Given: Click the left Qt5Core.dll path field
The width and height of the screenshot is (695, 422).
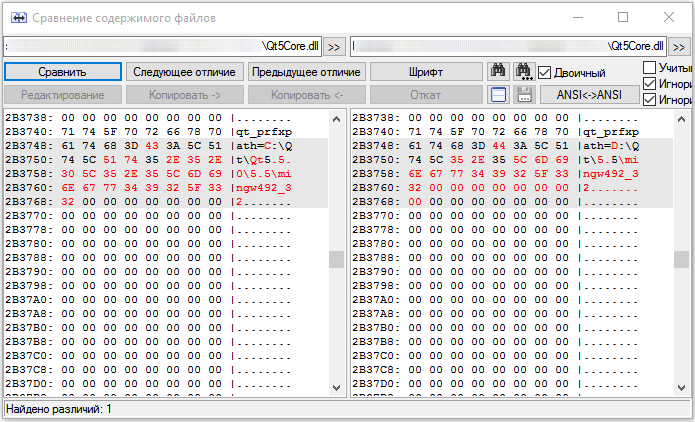Looking at the screenshot, I should click(162, 47).
